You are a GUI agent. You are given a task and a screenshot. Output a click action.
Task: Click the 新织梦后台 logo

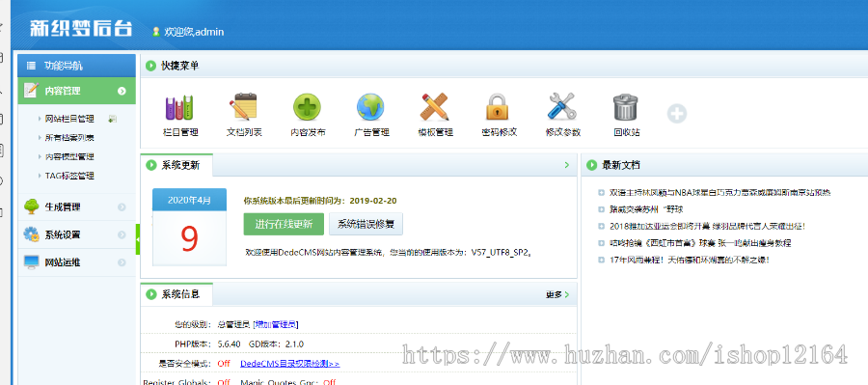(x=81, y=29)
